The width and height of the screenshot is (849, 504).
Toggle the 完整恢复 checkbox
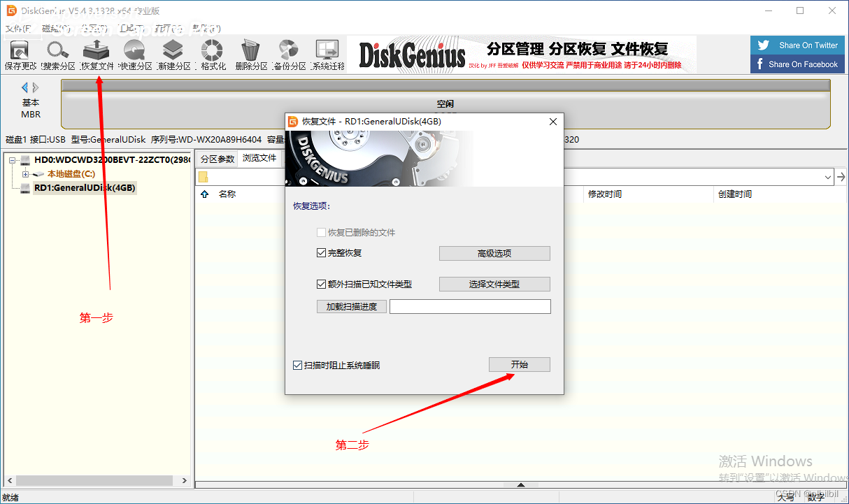tap(322, 253)
